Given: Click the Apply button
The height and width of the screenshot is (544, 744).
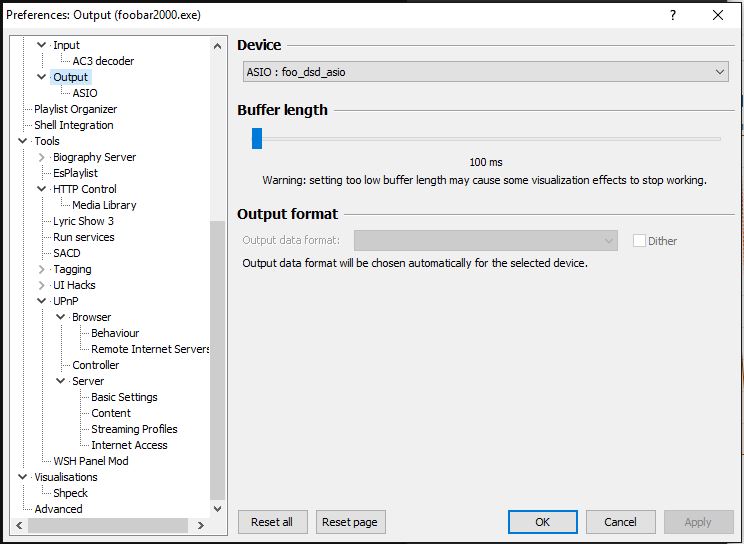Looking at the screenshot, I should (x=698, y=522).
